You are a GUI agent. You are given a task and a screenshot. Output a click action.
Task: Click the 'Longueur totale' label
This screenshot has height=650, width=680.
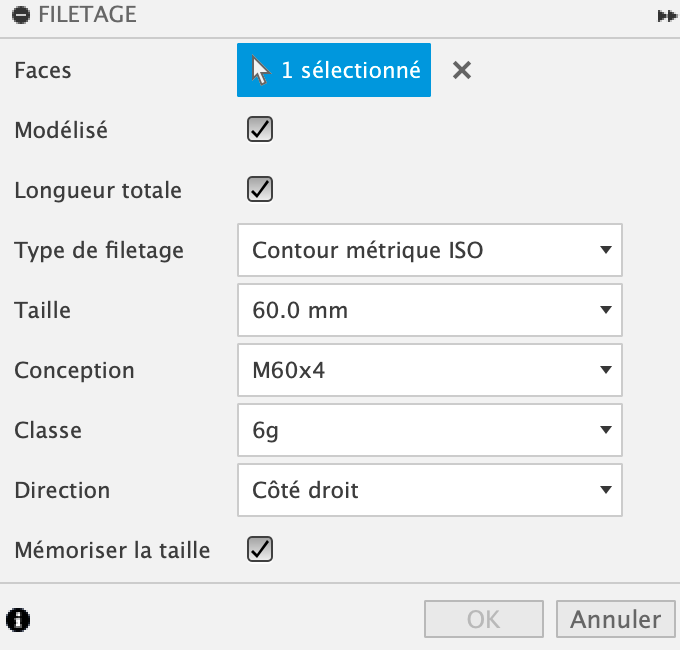pyautogui.click(x=98, y=190)
